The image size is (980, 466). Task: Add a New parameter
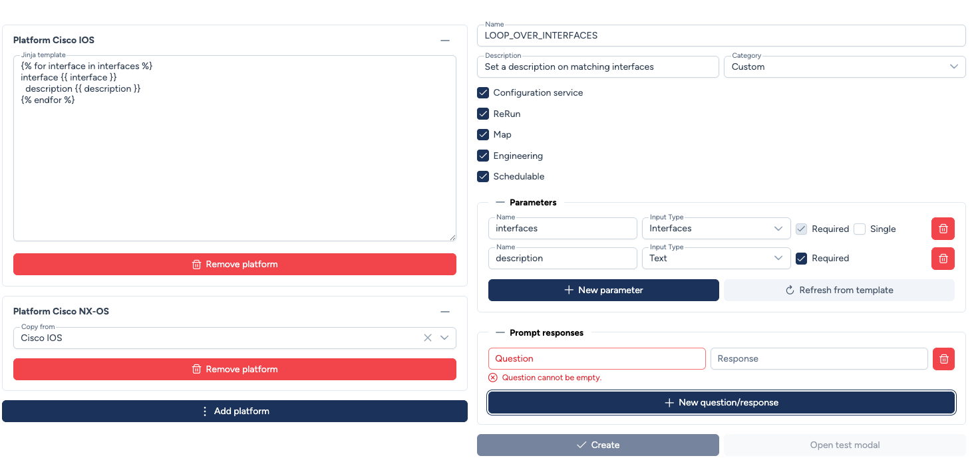point(603,291)
